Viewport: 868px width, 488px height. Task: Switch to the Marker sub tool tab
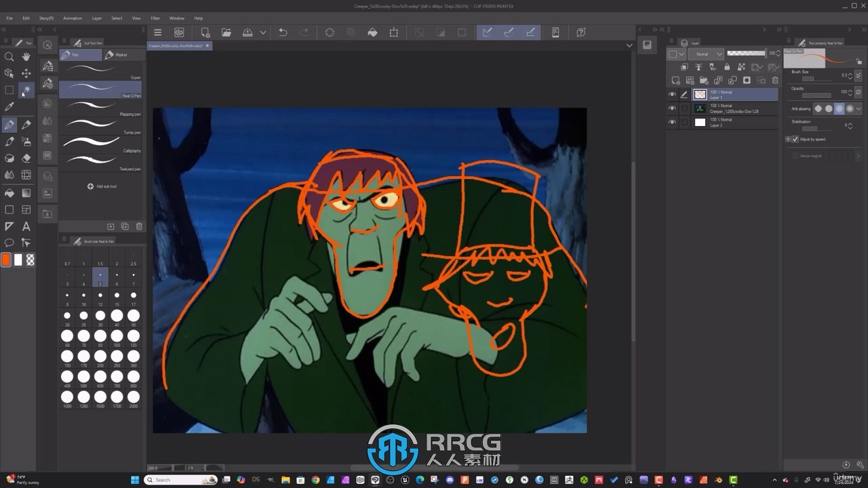(121, 55)
